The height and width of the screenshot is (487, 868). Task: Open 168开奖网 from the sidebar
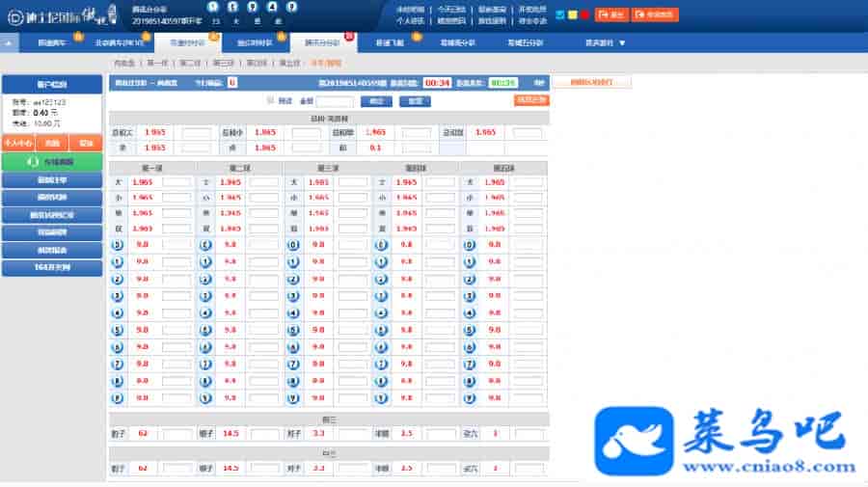[x=51, y=267]
